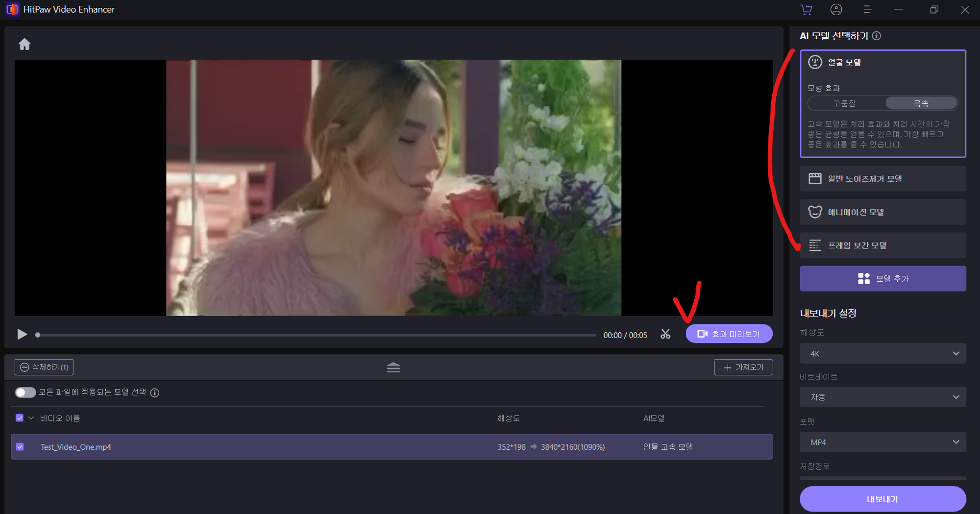
Task: Select the 프레임 보간 모델 option
Action: 883,245
